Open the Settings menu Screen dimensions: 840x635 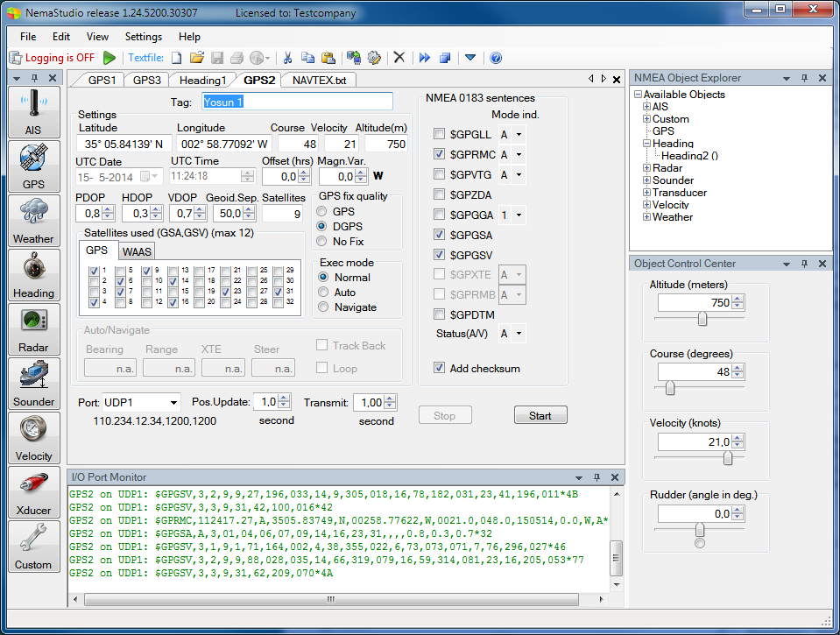pos(143,37)
